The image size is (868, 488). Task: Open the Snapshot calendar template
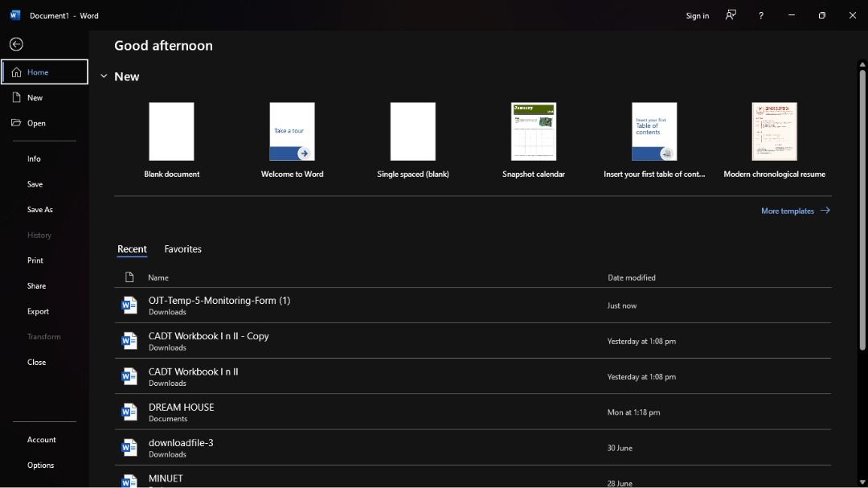click(534, 132)
